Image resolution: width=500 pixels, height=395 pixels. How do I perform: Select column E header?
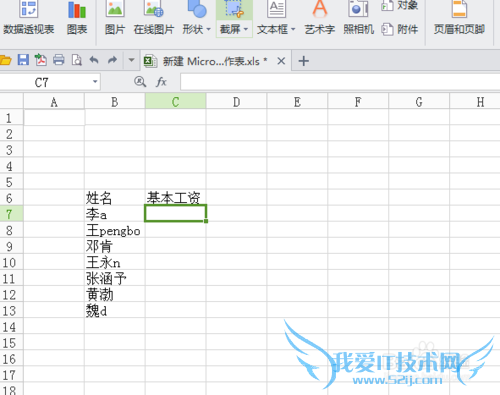tap(297, 101)
